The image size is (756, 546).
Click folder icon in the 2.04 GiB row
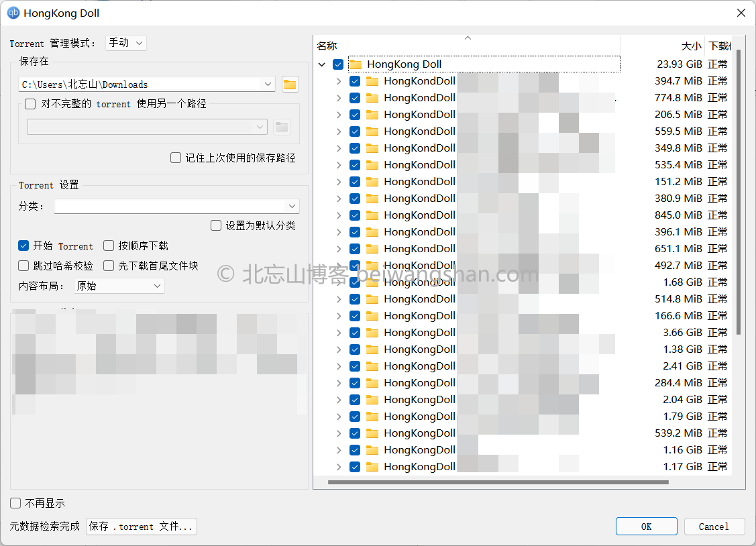(372, 400)
